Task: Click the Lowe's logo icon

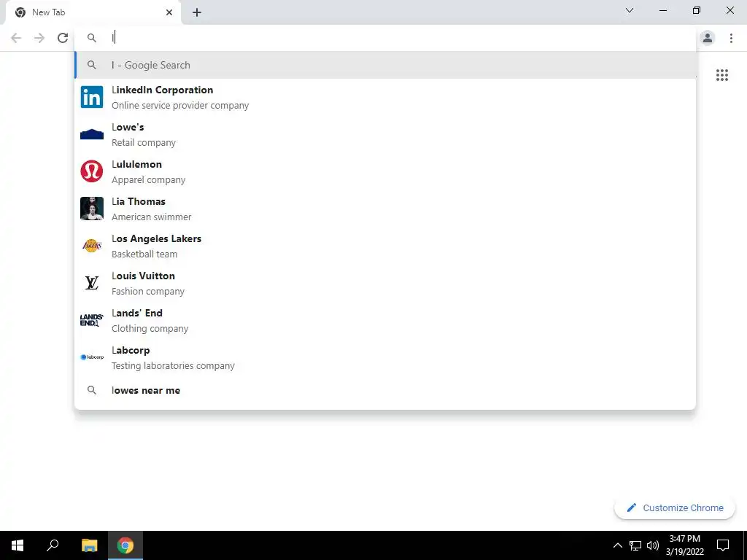Action: pos(92,134)
